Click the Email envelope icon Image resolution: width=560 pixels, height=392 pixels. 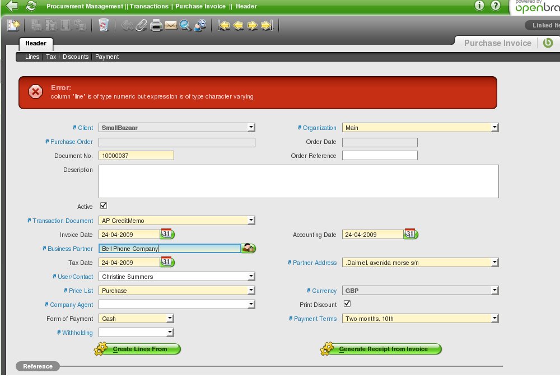point(171,25)
